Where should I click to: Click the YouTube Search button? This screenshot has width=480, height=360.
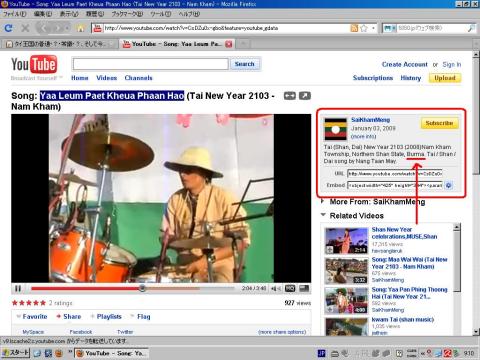click(x=244, y=64)
